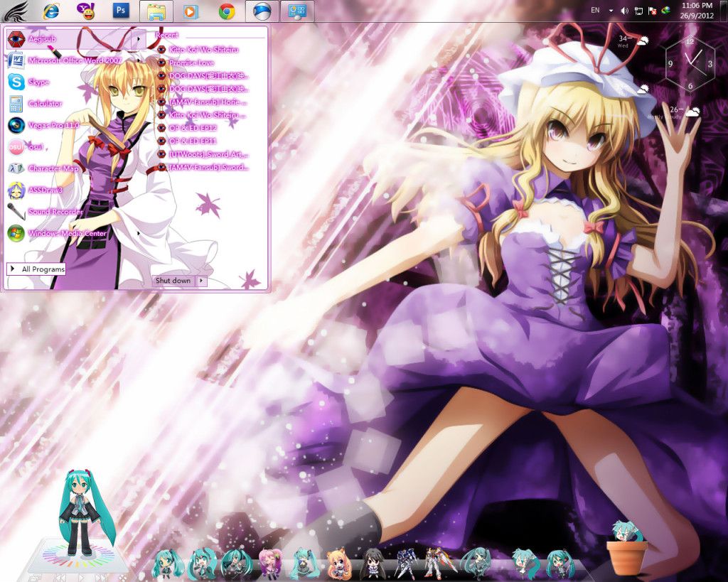Image resolution: width=728 pixels, height=582 pixels.
Task: Open Skype from the Start menu
Action: [x=38, y=82]
